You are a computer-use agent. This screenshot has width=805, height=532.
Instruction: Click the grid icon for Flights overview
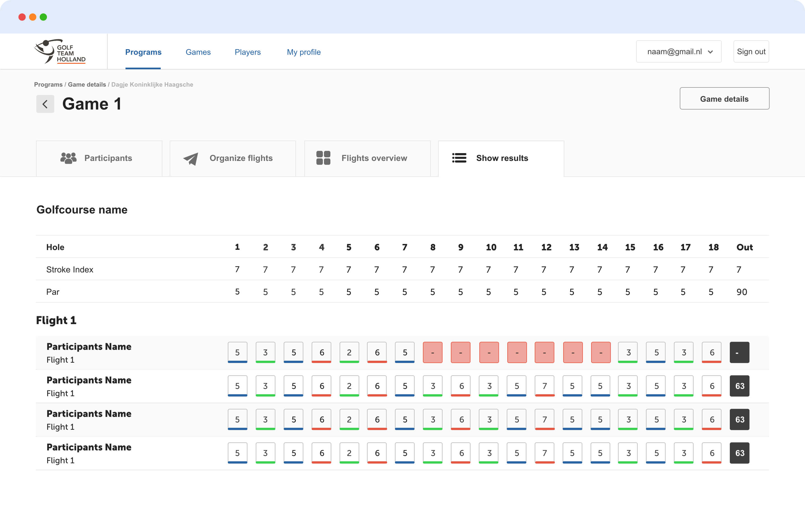[x=323, y=158]
